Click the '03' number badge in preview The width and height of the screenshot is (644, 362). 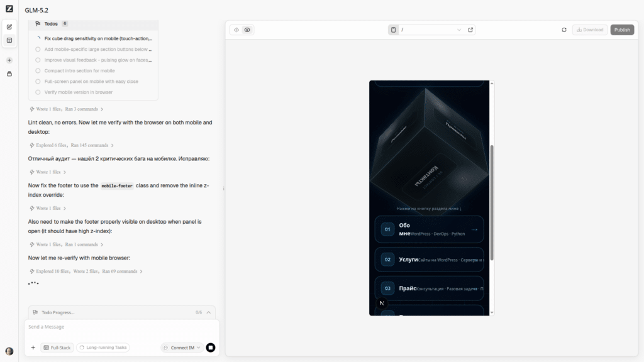[387, 288]
